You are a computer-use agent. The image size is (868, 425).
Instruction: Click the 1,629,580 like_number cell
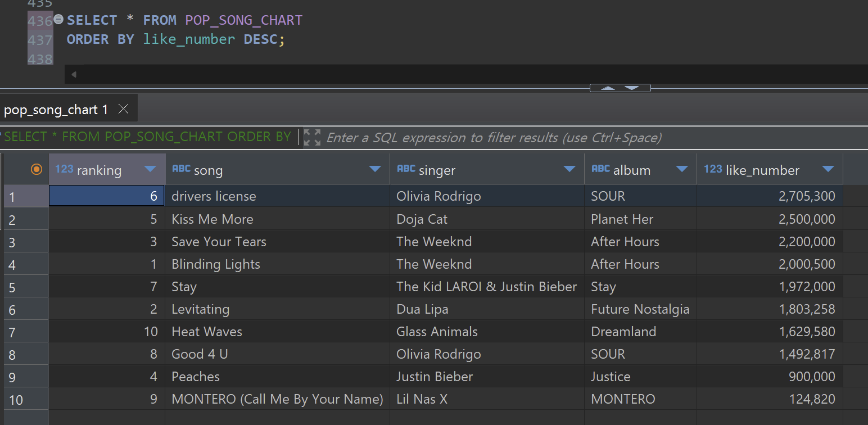pos(770,331)
